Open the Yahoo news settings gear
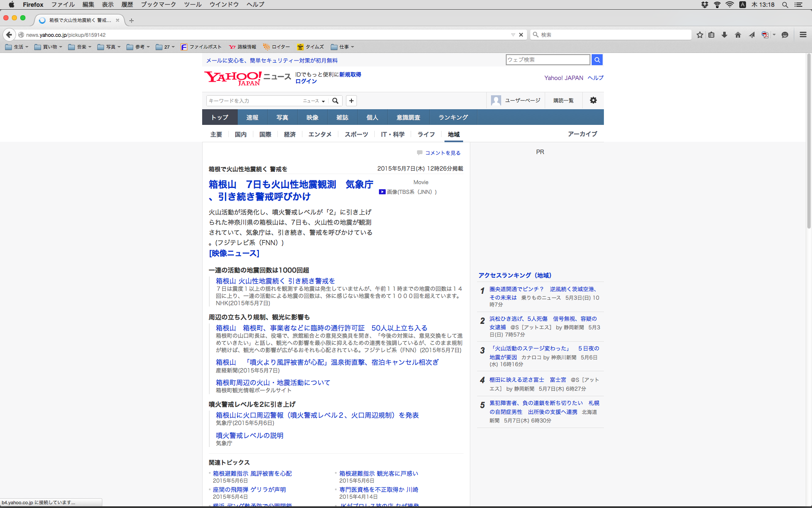This screenshot has height=508, width=812. coord(593,100)
